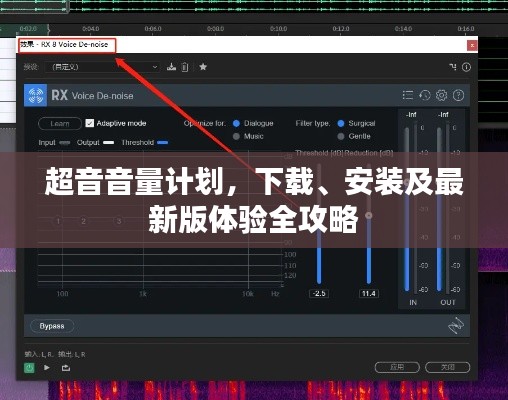Click the info icon in the effect header
508x400 pixels.
[466, 67]
